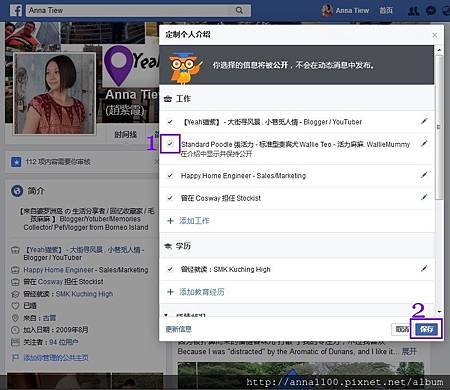Close the 定制个人介绍 dialog
This screenshot has height=390, width=450.
435,35
